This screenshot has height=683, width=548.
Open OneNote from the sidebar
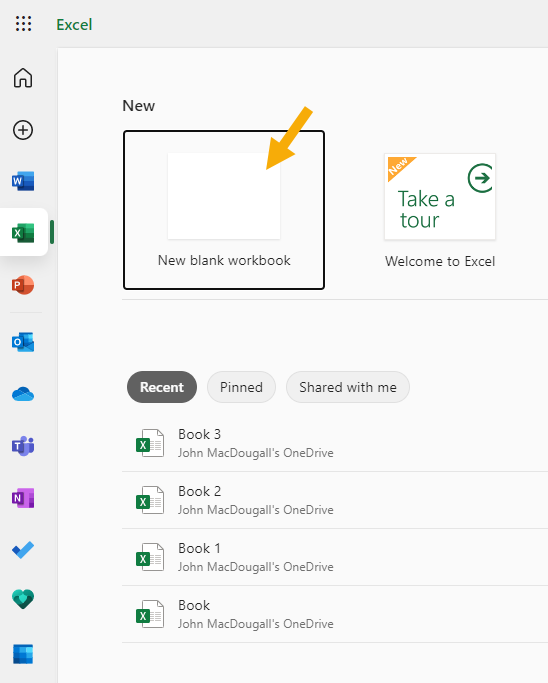23,498
